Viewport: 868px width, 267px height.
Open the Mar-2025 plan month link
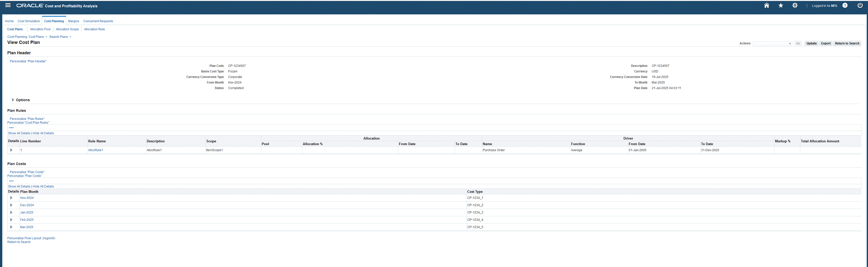27,227
